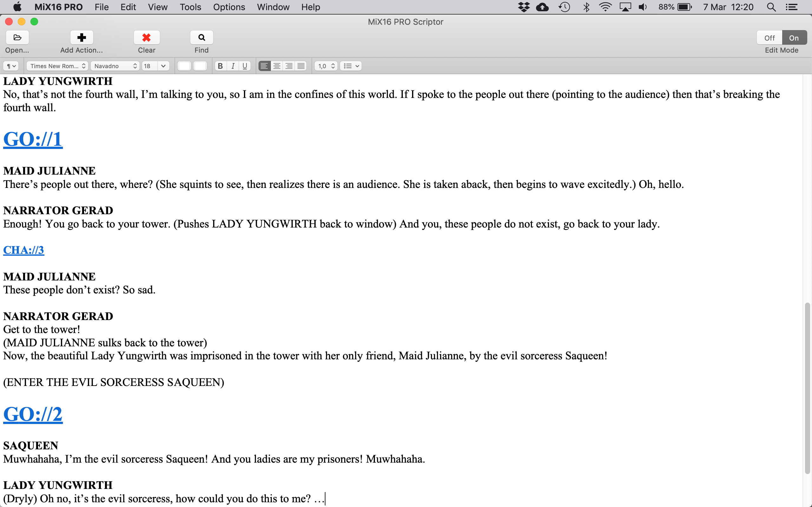Justify the text alignment
The height and width of the screenshot is (507, 812).
tap(301, 66)
